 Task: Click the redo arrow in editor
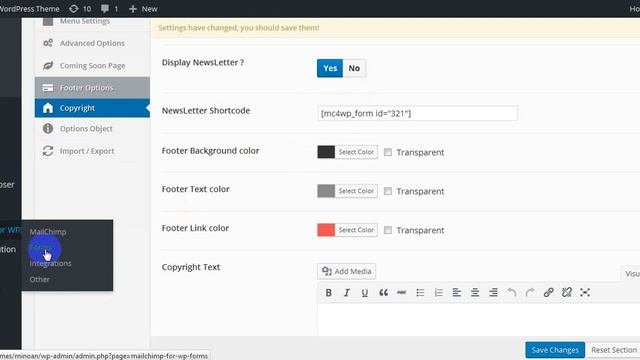[x=530, y=293]
